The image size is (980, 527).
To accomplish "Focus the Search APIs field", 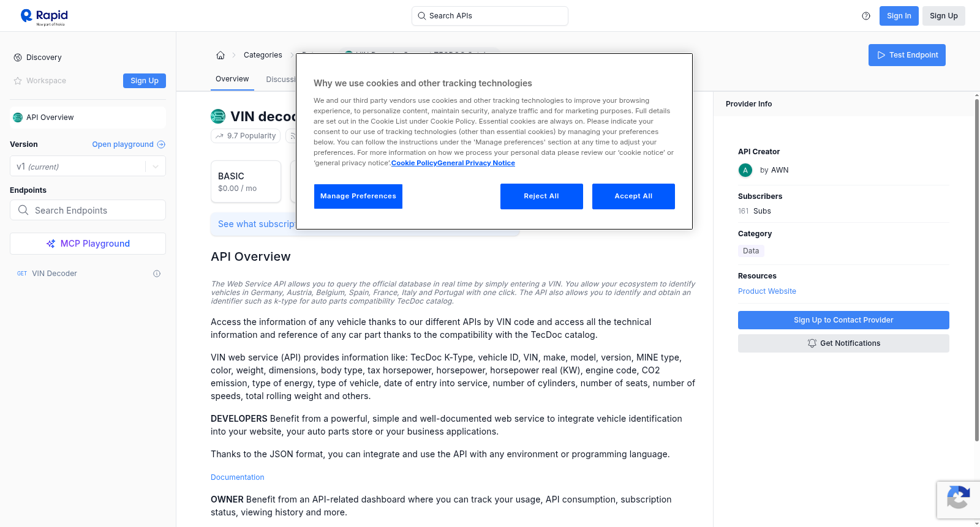I will (x=490, y=16).
